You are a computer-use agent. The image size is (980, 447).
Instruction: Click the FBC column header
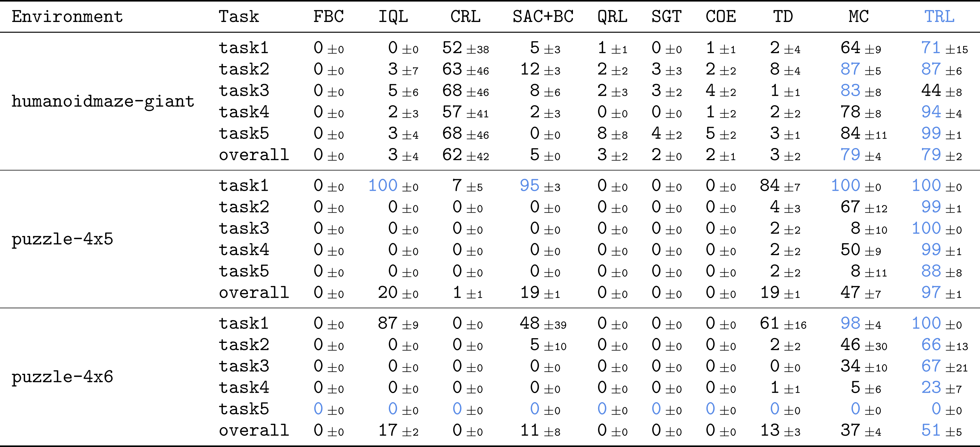[x=328, y=17]
